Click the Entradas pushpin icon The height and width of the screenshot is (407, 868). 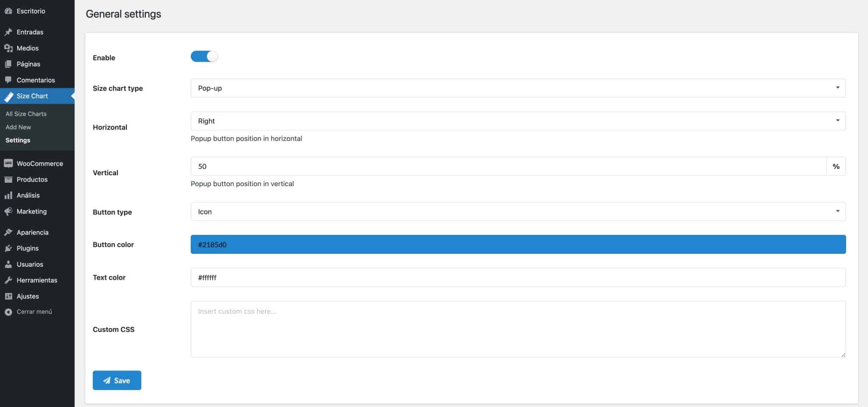pos(8,32)
